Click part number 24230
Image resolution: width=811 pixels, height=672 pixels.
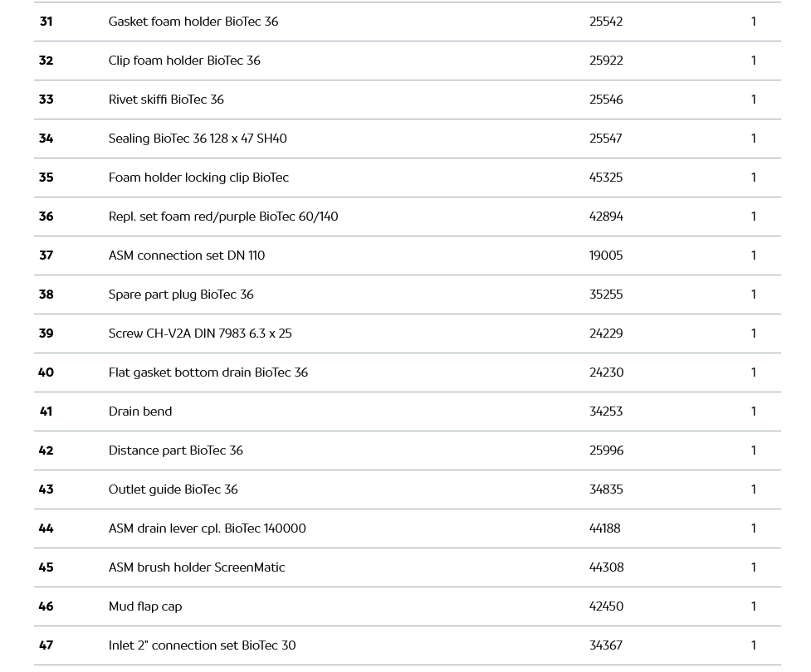click(606, 373)
